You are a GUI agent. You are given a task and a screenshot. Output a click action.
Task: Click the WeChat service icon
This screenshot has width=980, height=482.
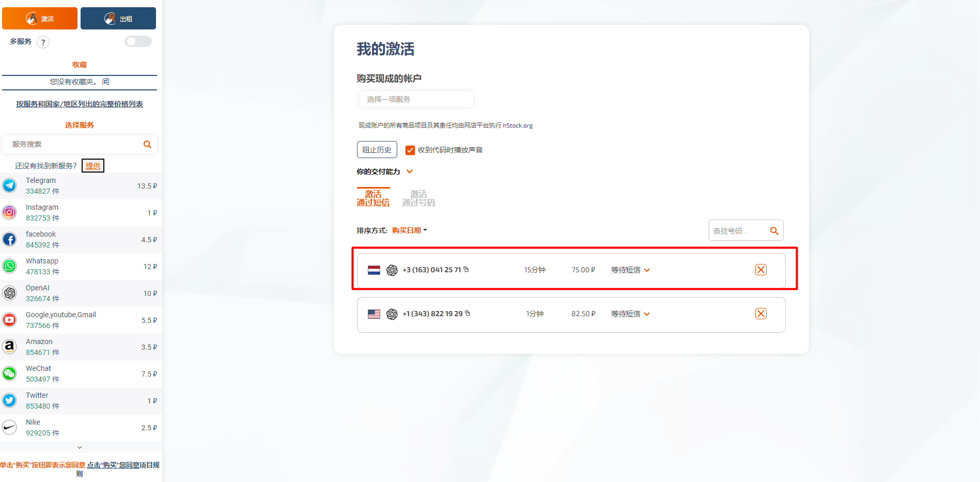click(9, 374)
